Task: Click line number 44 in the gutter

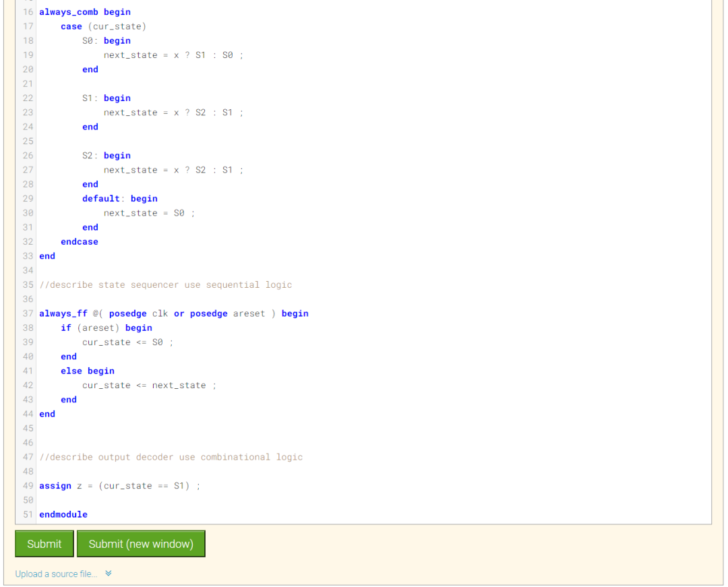Action: tap(28, 414)
